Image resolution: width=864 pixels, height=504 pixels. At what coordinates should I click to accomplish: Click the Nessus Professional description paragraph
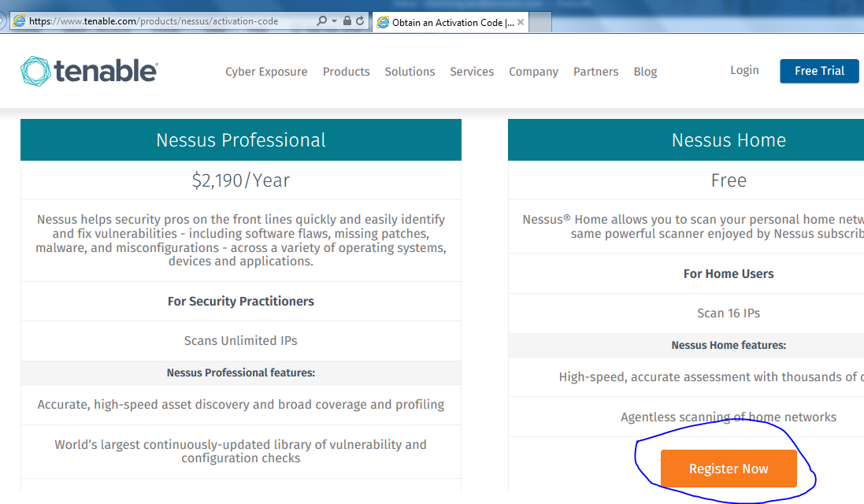[x=241, y=240]
